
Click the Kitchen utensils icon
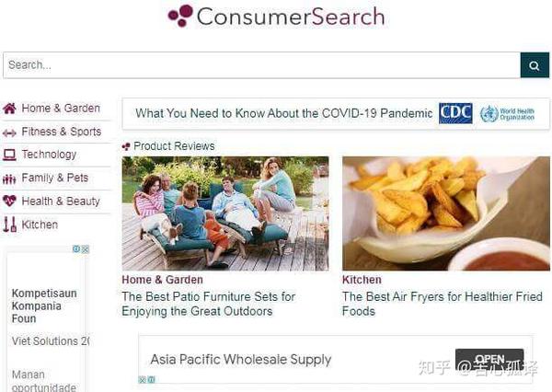pos(10,225)
